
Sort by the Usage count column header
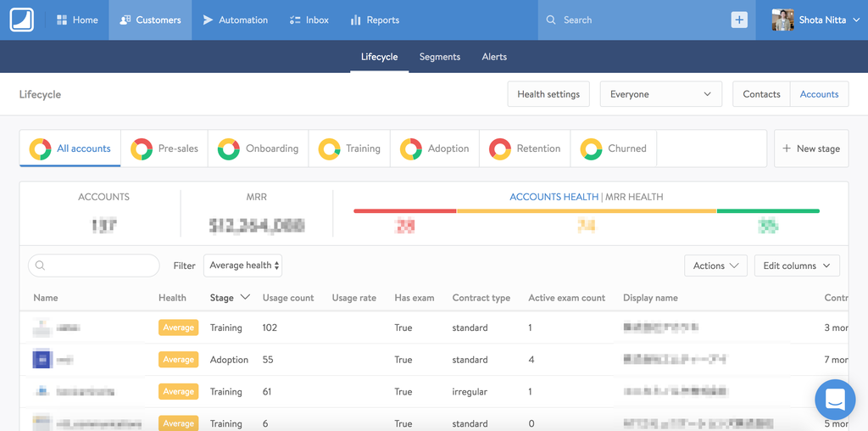click(x=288, y=298)
